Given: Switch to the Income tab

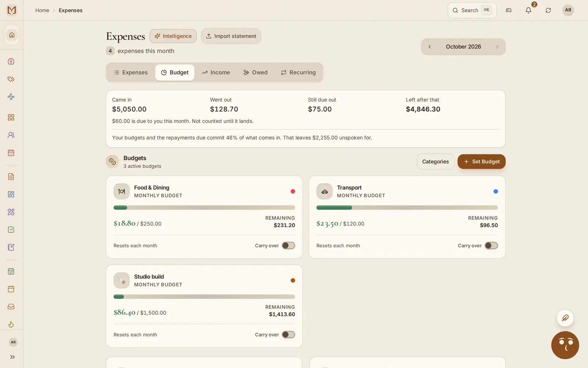Looking at the screenshot, I should click(216, 72).
